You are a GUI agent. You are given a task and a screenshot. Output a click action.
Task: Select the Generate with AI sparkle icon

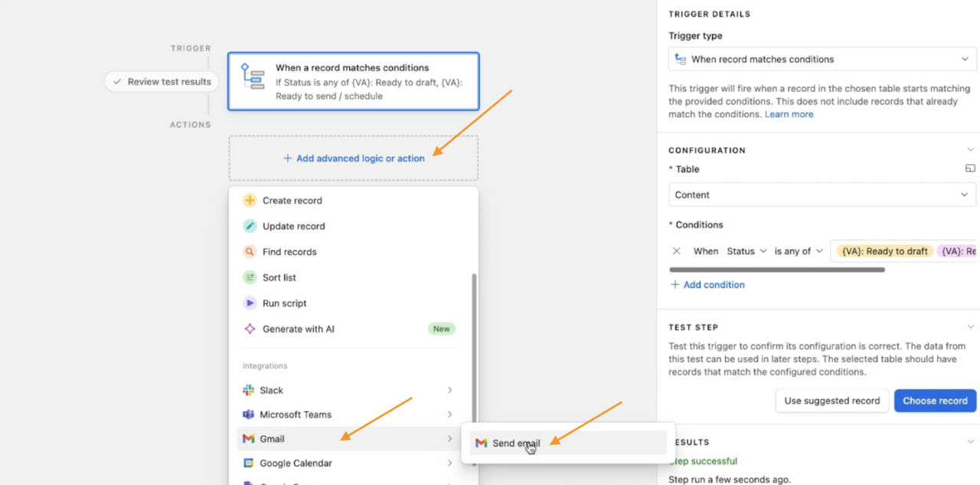click(248, 329)
